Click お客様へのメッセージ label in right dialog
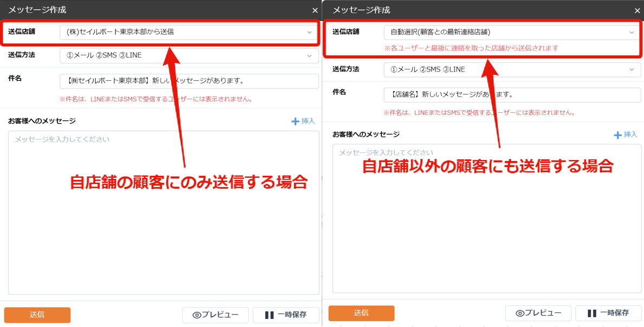 366,134
